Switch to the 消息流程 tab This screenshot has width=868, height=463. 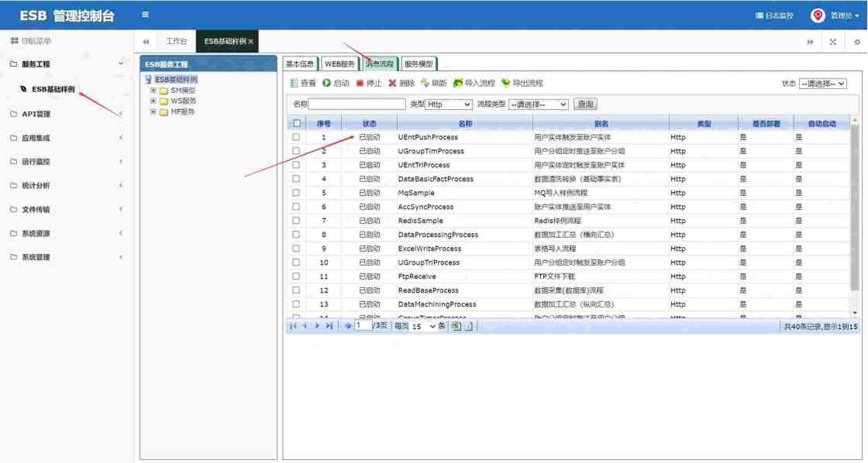coord(380,64)
